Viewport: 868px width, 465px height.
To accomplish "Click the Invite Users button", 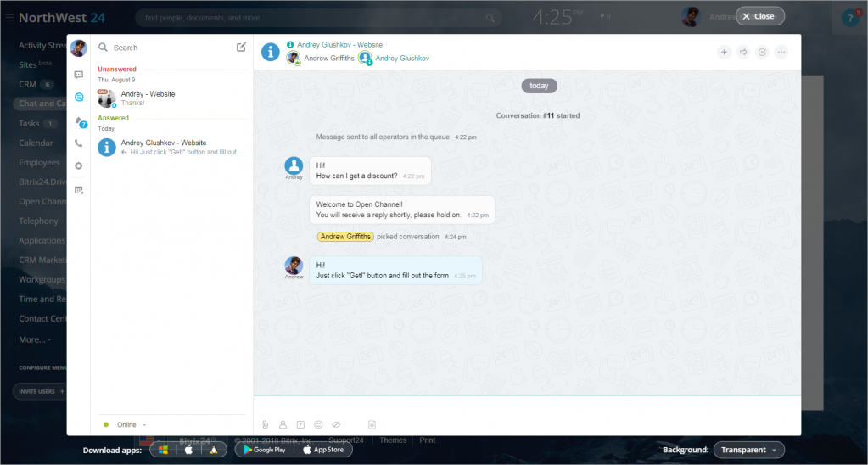I will (x=40, y=391).
